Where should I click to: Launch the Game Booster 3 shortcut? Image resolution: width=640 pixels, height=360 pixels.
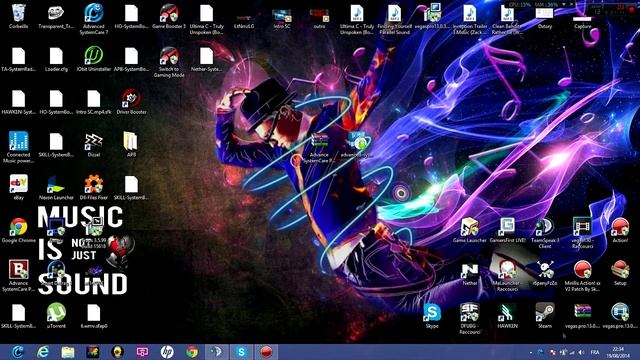pyautogui.click(x=169, y=16)
